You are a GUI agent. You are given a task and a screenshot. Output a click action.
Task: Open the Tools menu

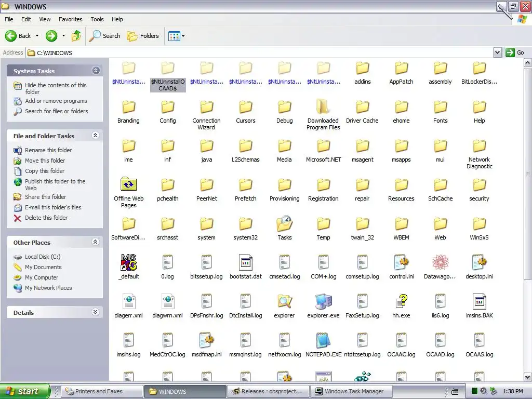97,19
